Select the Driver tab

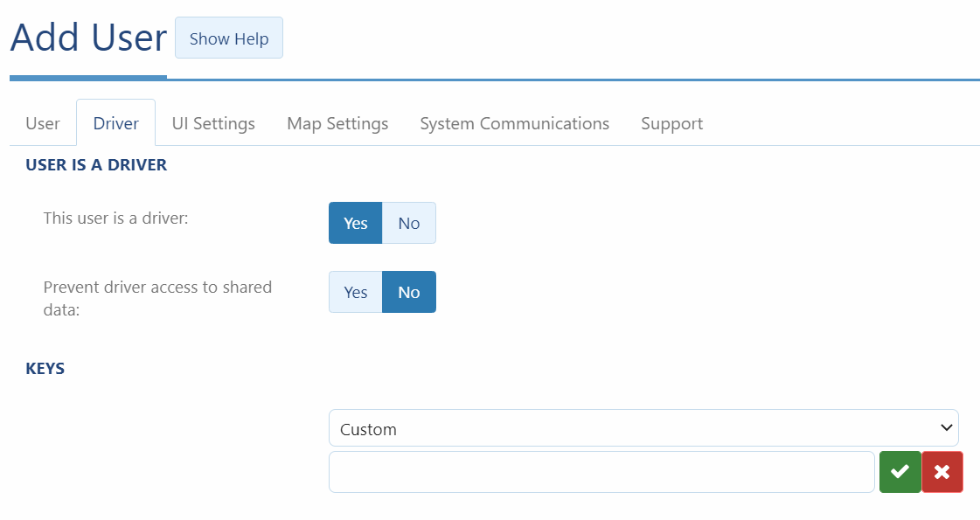point(115,123)
